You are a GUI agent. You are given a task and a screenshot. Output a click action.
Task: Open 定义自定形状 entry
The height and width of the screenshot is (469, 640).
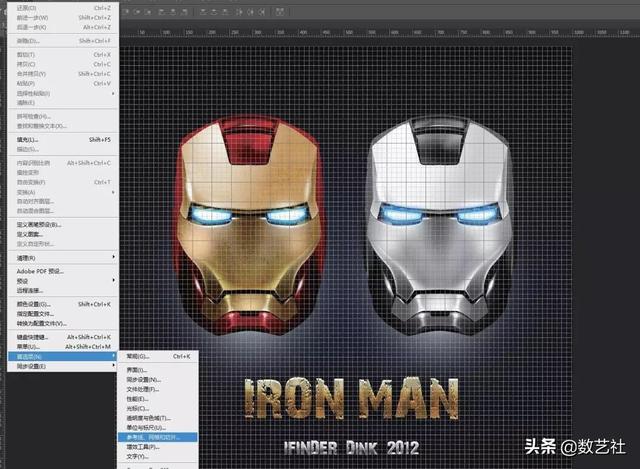click(x=63, y=244)
